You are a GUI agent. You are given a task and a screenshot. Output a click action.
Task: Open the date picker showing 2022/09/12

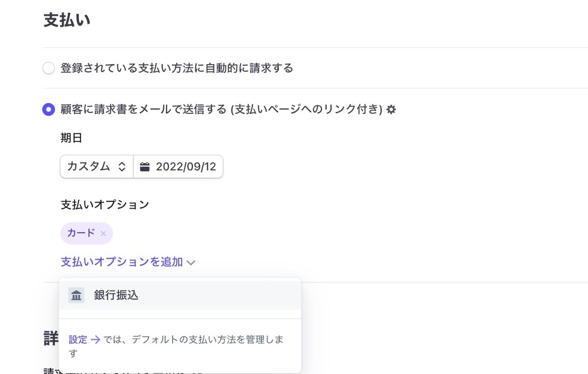(178, 167)
